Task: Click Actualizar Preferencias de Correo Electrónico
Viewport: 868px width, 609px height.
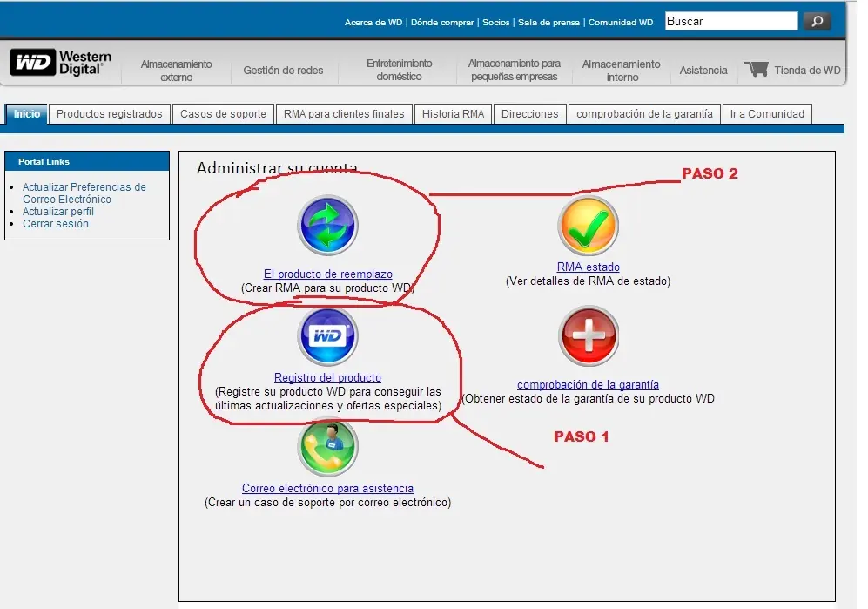Action: [84, 193]
